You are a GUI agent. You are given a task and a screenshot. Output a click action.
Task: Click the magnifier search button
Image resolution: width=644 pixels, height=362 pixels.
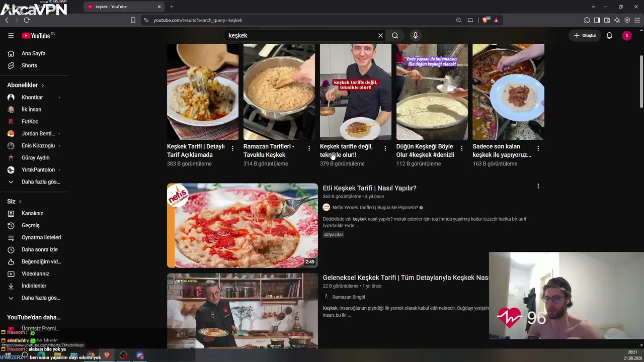pos(395,36)
